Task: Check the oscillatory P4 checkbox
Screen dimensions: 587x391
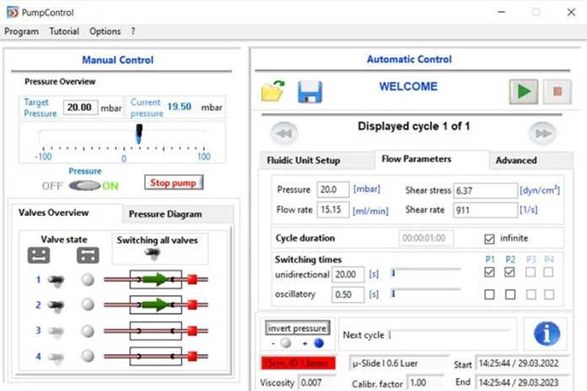Action: [x=549, y=294]
